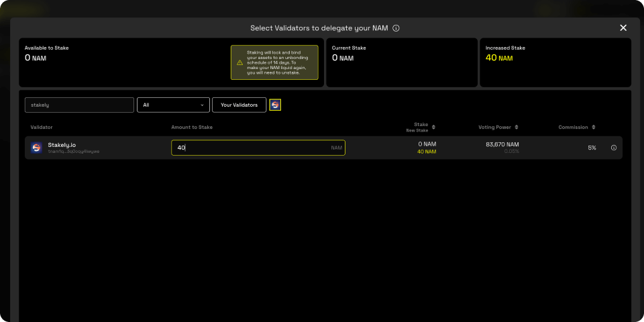Viewport: 644px width, 322px height.
Task: Click the Validator column header
Action: point(42,127)
